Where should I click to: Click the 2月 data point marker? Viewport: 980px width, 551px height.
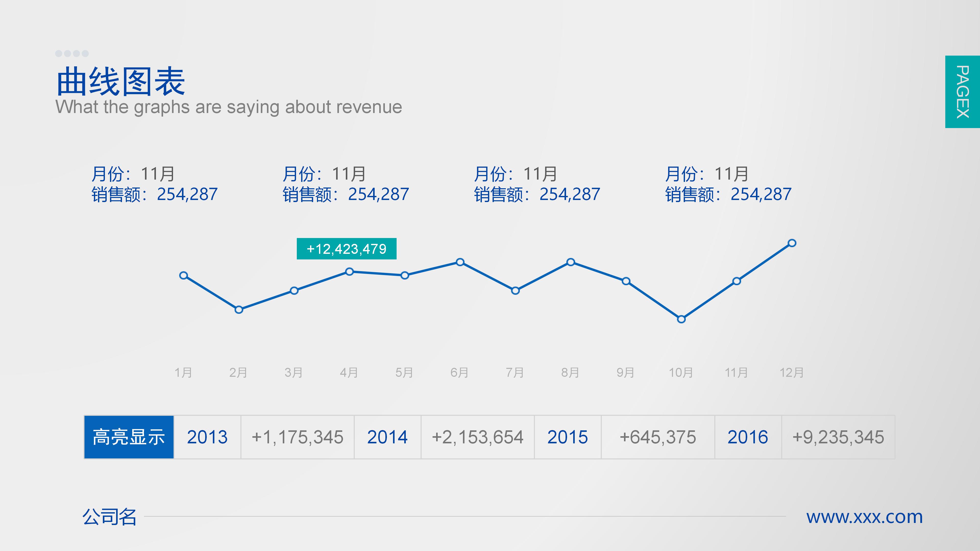(x=239, y=309)
